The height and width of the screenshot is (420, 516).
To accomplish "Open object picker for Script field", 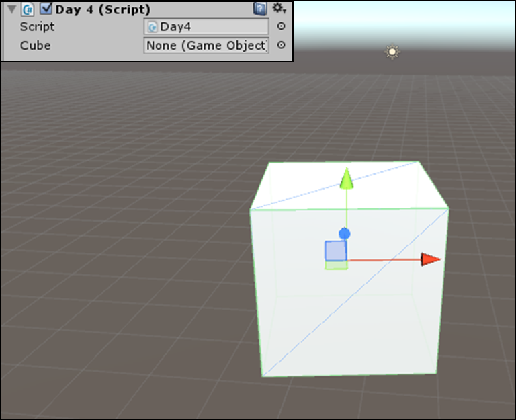I will tap(281, 26).
